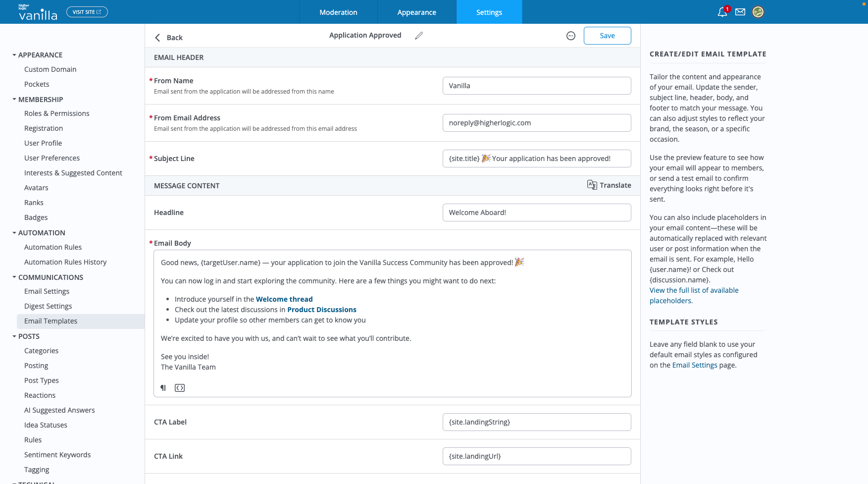Click 'The Vanilla Team' signature line
Image resolution: width=868 pixels, height=484 pixels.
tap(188, 367)
